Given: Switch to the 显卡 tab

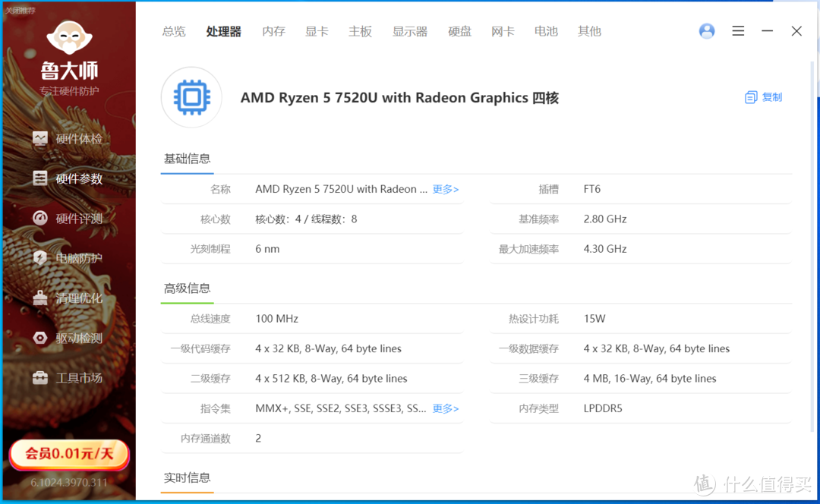Looking at the screenshot, I should [x=317, y=31].
